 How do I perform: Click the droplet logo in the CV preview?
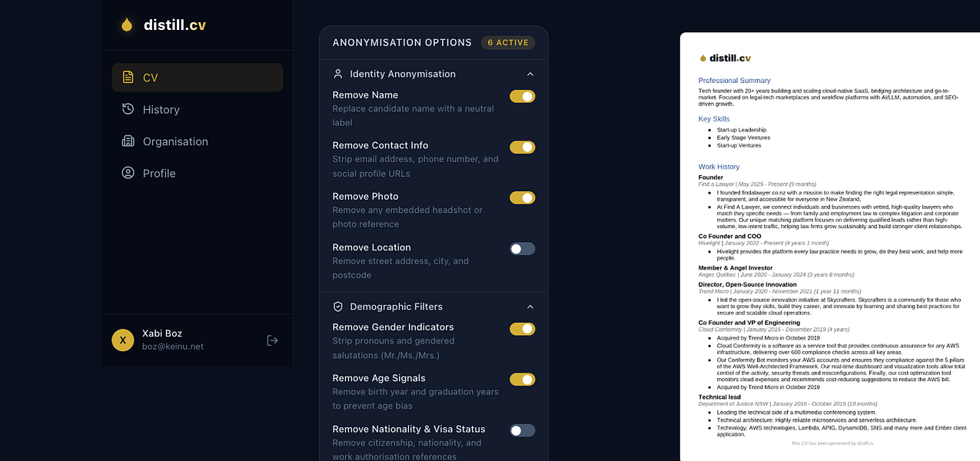703,58
